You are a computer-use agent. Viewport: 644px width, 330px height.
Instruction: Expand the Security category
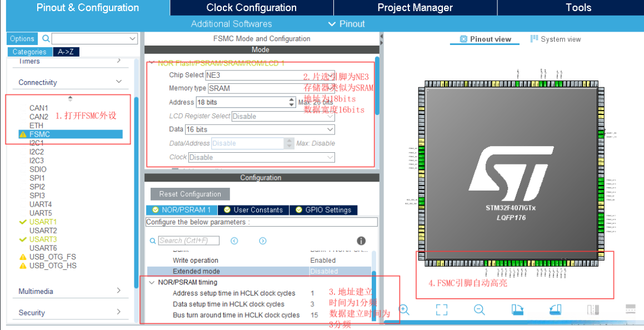click(119, 312)
